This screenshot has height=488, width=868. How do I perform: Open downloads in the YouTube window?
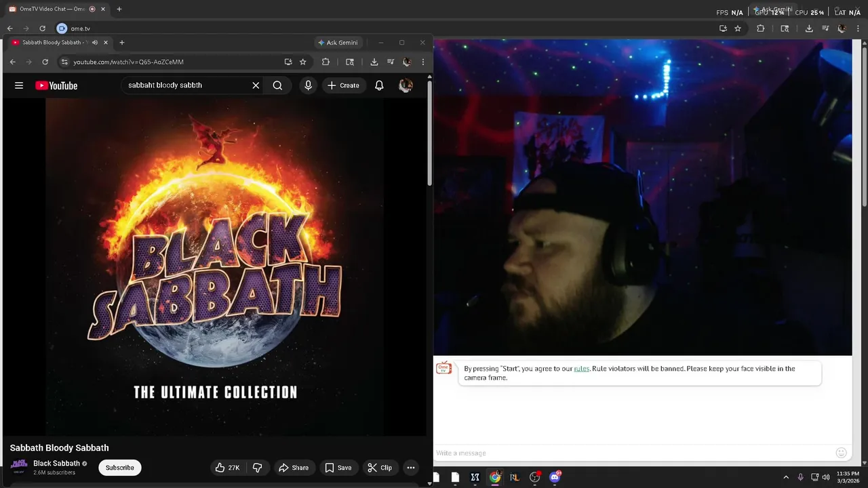(374, 62)
